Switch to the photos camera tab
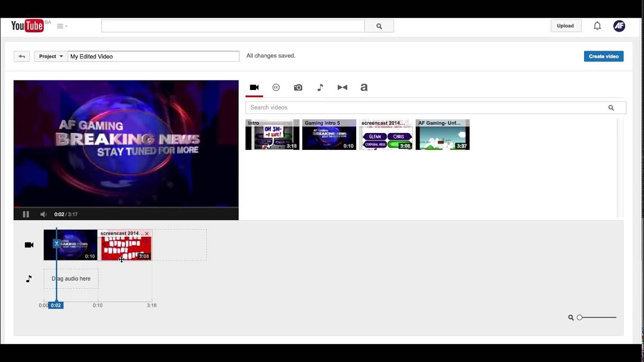This screenshot has width=644, height=362. (x=298, y=87)
